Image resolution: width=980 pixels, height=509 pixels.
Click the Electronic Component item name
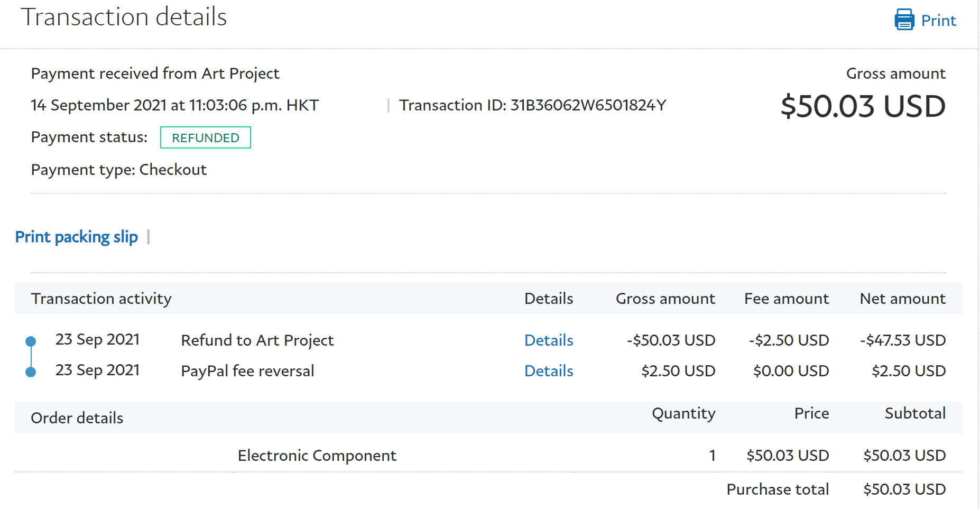(317, 456)
